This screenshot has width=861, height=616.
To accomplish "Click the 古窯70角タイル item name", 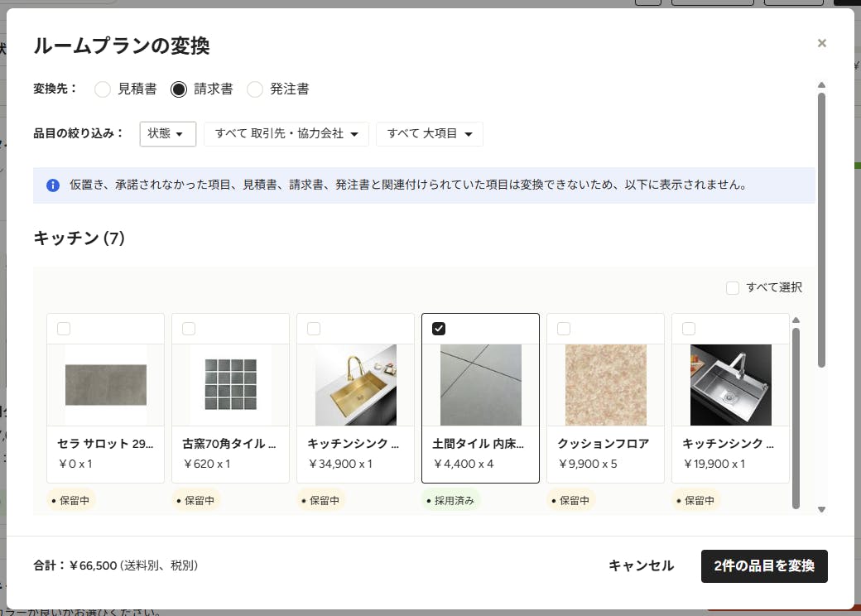I will click(229, 444).
